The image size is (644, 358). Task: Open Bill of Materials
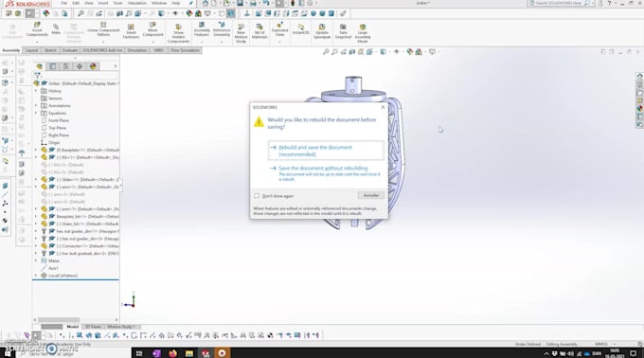(x=259, y=31)
